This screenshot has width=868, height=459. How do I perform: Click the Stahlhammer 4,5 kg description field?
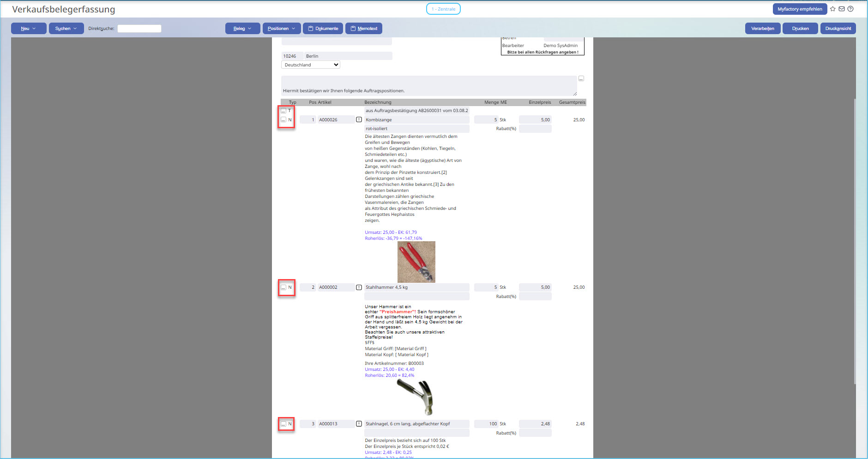[417, 287]
